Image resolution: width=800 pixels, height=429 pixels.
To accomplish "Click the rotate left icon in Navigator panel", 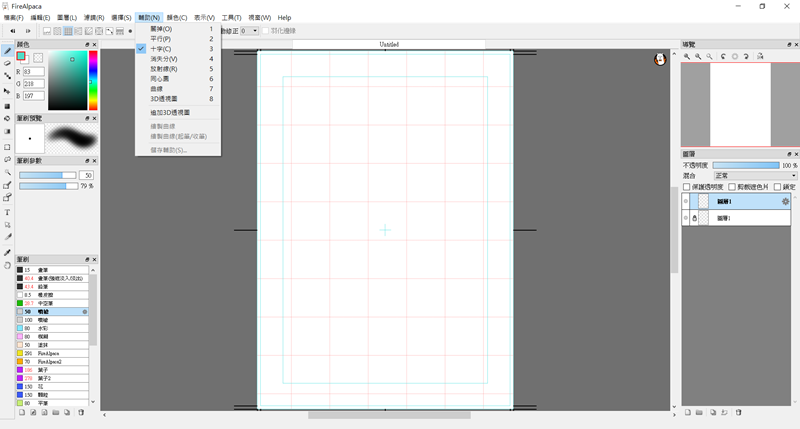I will pyautogui.click(x=722, y=56).
